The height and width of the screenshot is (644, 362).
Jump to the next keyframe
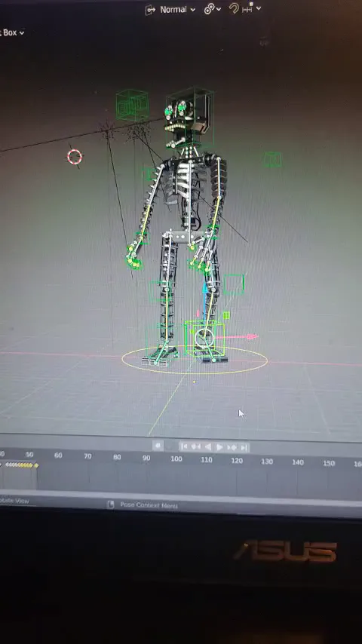pos(232,447)
